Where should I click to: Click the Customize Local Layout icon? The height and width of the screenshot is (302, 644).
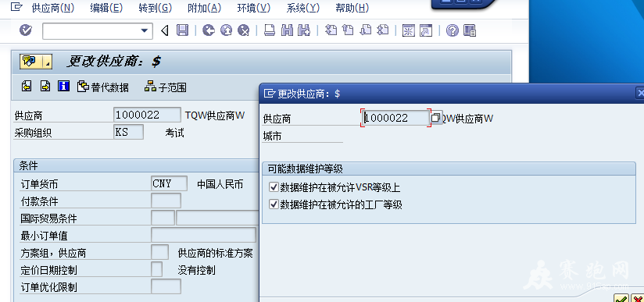coord(470,30)
